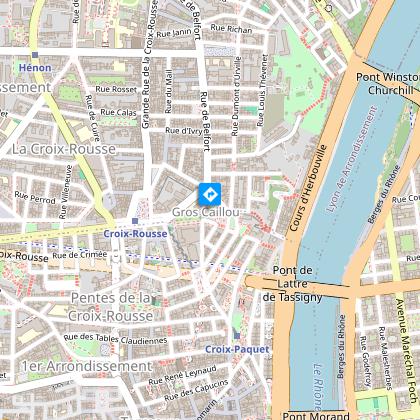Image resolution: width=420 pixels, height=420 pixels.
Task: Select the Croix-Rousse metro station square icon
Action: click(135, 221)
